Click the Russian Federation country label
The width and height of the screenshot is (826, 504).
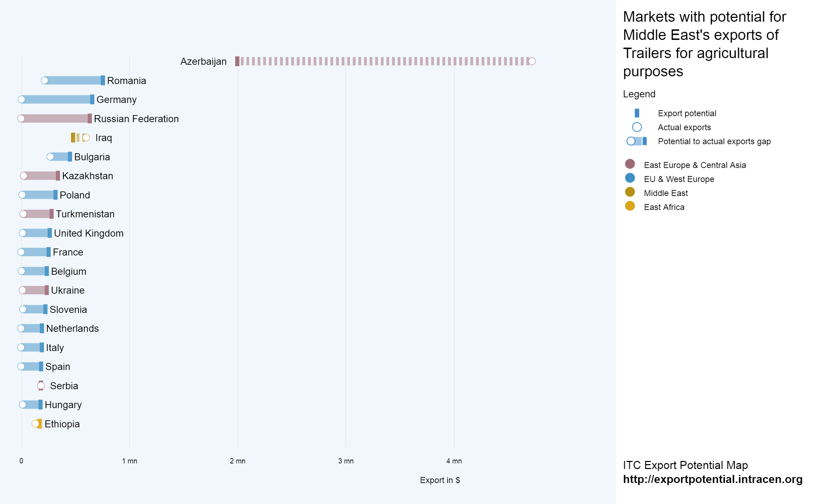pyautogui.click(x=136, y=119)
